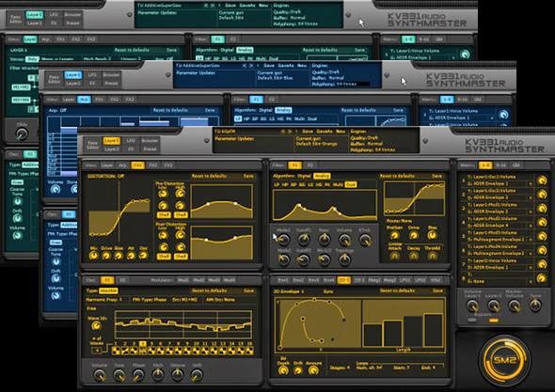Open the Router: None dropdown
Image resolution: width=555 pixels, height=392 pixels.
pyautogui.click(x=399, y=220)
